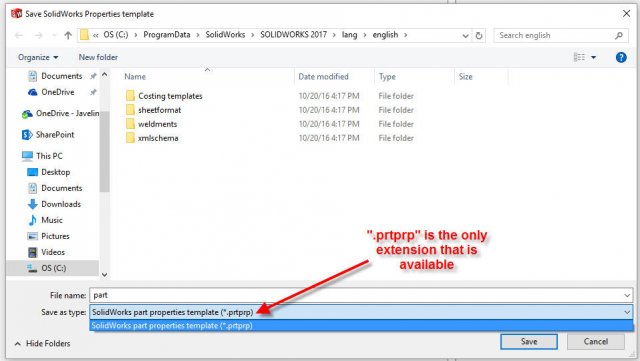Open the Organize menu
The height and width of the screenshot is (361, 640).
[38, 57]
